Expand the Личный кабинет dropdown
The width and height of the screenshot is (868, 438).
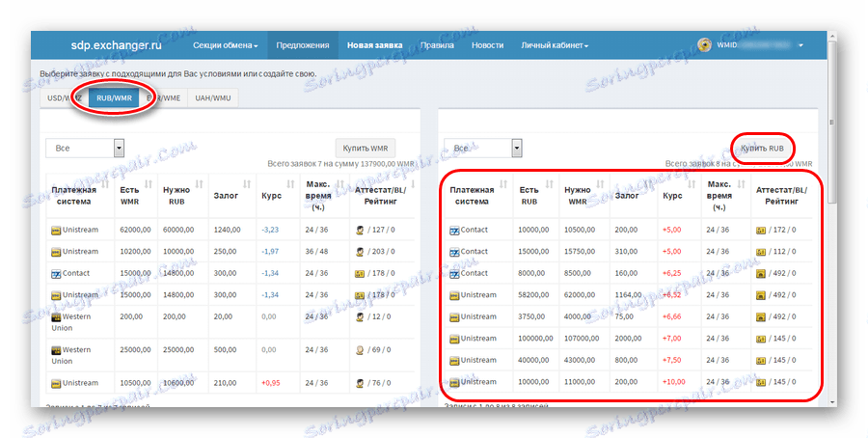[555, 45]
